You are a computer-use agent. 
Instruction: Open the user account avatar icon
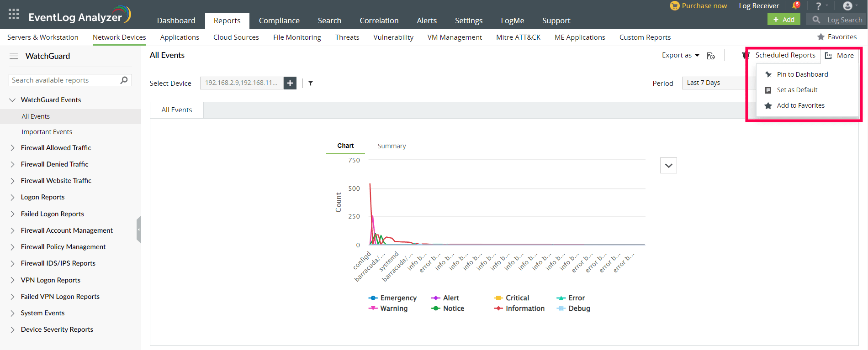847,6
